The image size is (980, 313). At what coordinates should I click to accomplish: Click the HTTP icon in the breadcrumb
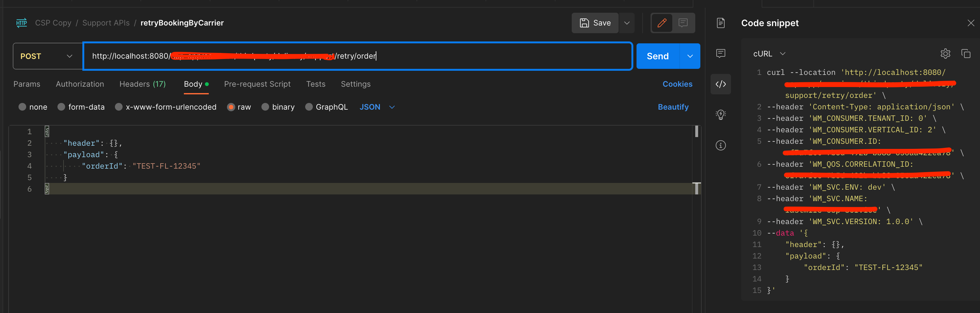[x=21, y=23]
